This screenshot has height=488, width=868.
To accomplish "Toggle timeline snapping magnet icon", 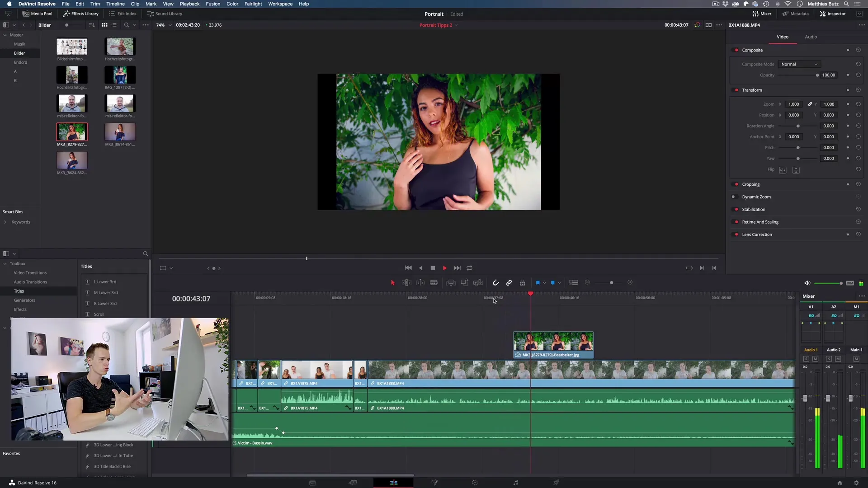I will pyautogui.click(x=495, y=282).
